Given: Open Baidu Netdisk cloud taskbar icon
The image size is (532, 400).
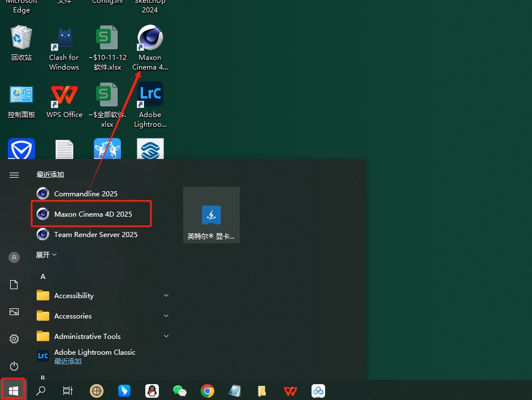Looking at the screenshot, I should (318, 391).
